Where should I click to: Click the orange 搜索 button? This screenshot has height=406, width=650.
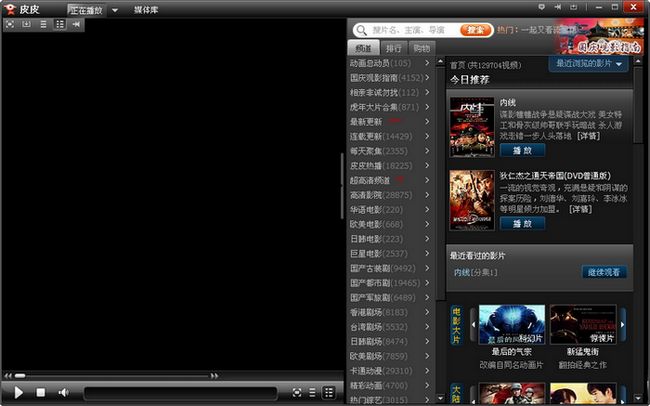[477, 30]
